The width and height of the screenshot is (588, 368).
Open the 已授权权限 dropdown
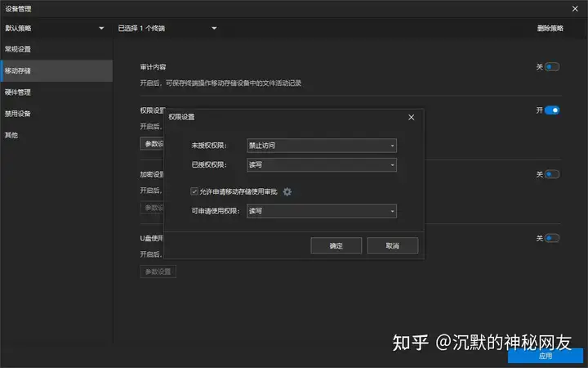pos(322,164)
